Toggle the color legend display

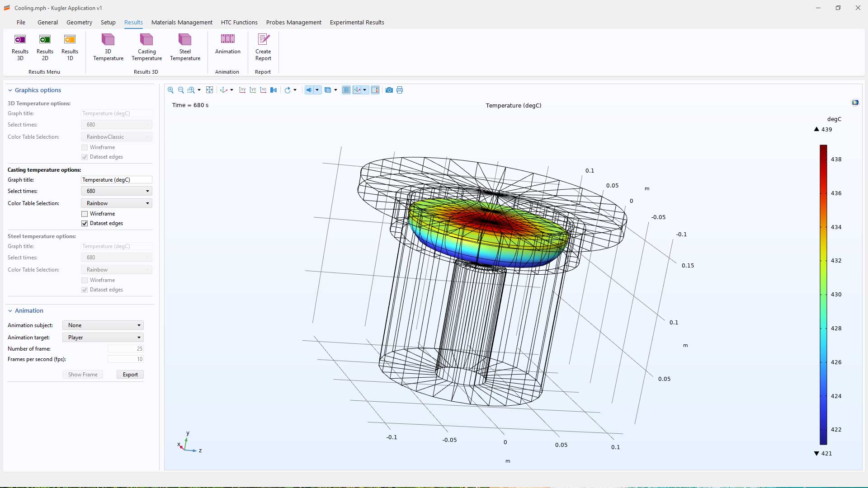(375, 90)
